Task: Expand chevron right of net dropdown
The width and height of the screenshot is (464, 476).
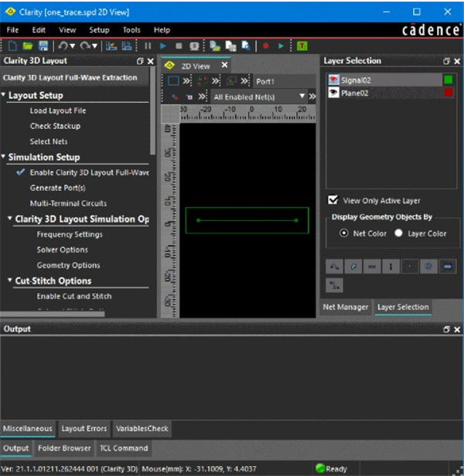Action: point(312,97)
